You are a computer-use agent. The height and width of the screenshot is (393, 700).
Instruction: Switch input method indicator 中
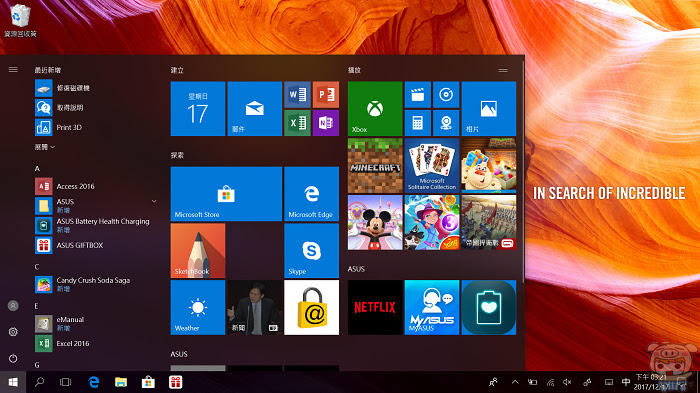625,382
